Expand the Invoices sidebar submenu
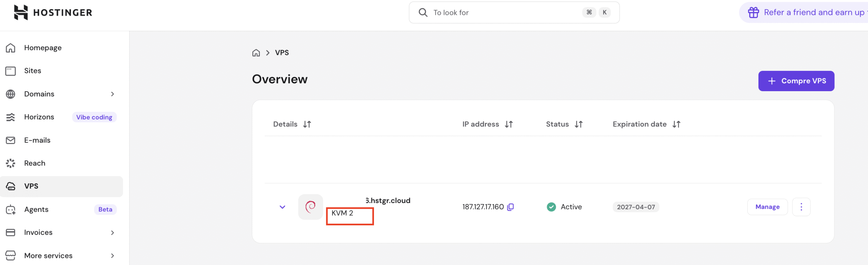The width and height of the screenshot is (868, 265). pyautogui.click(x=113, y=232)
